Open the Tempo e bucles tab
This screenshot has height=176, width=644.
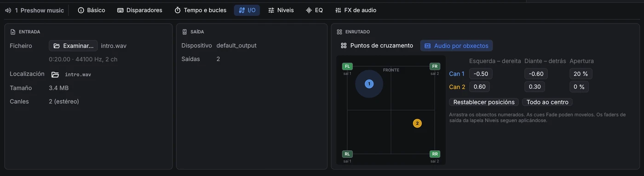(200, 10)
